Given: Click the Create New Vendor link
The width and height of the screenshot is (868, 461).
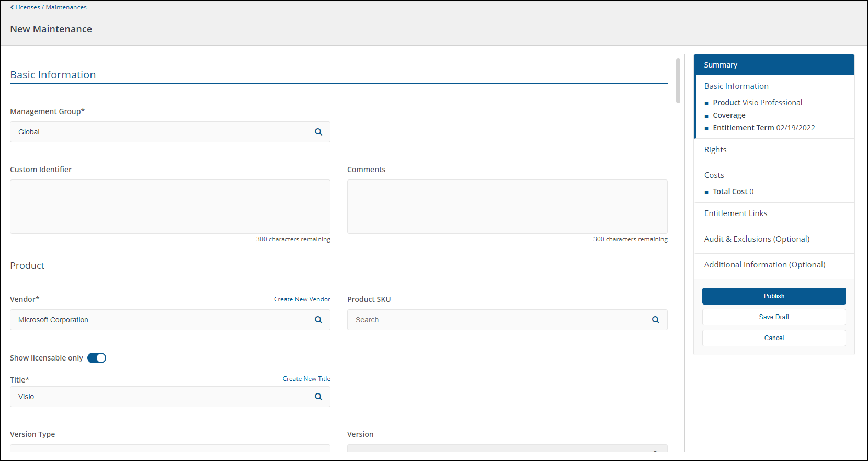Looking at the screenshot, I should click(302, 299).
